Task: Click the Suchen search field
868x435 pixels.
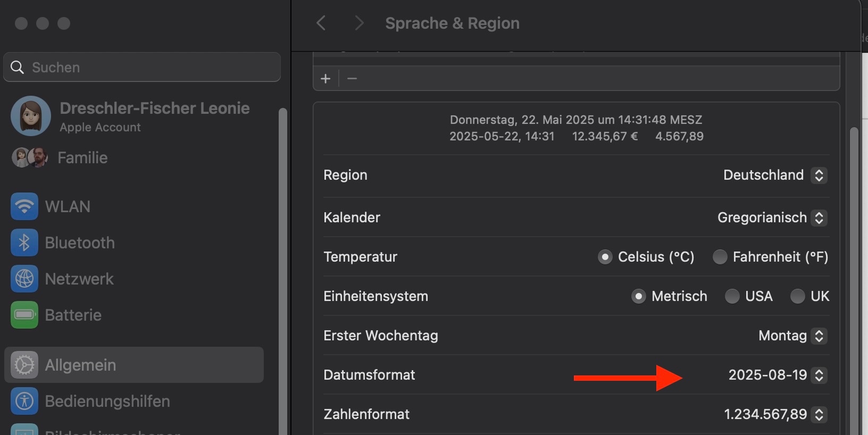Action: [142, 67]
